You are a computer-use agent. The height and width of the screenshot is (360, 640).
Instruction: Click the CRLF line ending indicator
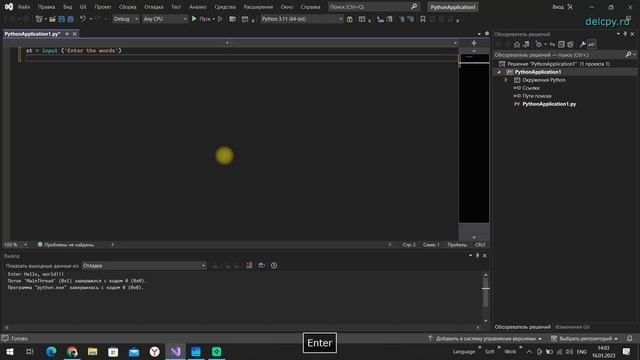pyautogui.click(x=480, y=244)
